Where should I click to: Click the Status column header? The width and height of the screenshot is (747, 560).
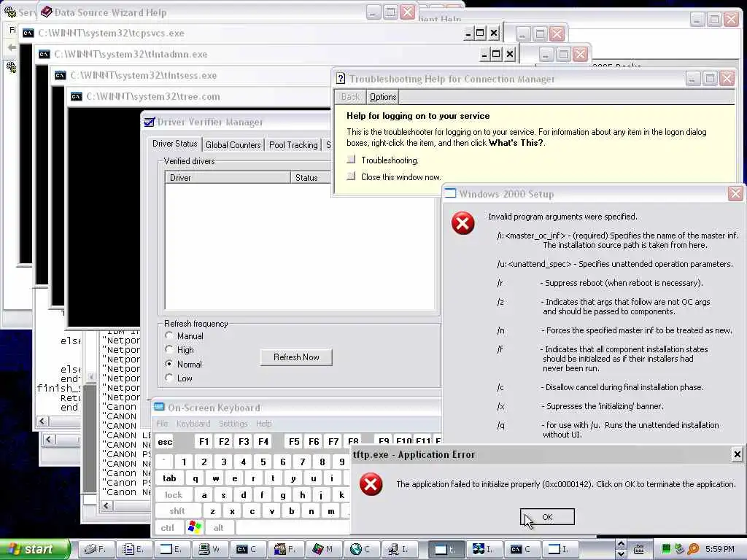click(311, 178)
